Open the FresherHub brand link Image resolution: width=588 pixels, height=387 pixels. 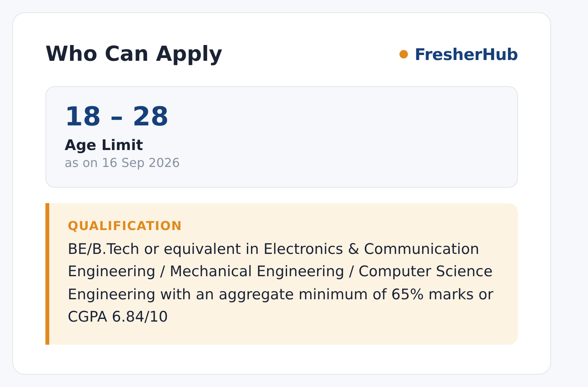tap(466, 55)
